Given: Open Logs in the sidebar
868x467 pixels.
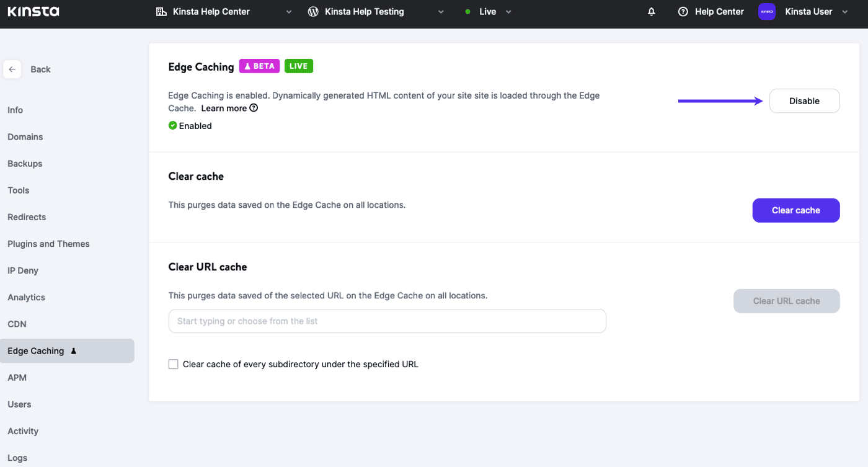Looking at the screenshot, I should 17,458.
